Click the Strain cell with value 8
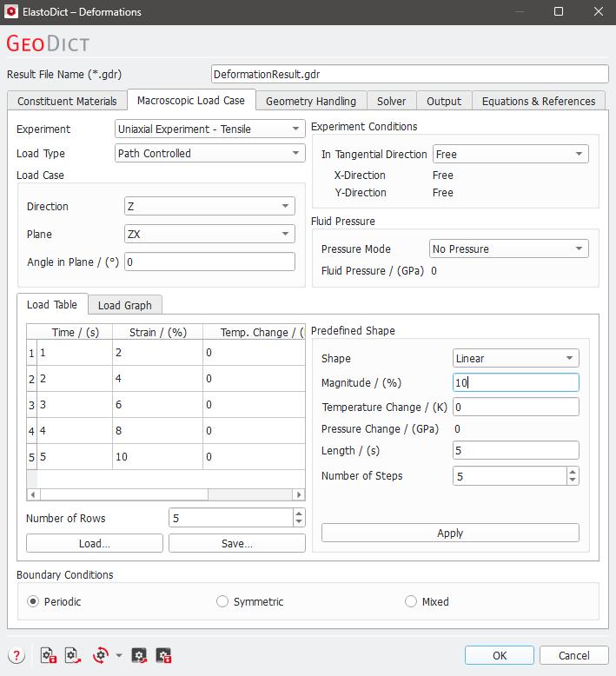The height and width of the screenshot is (676, 616). pos(157,430)
